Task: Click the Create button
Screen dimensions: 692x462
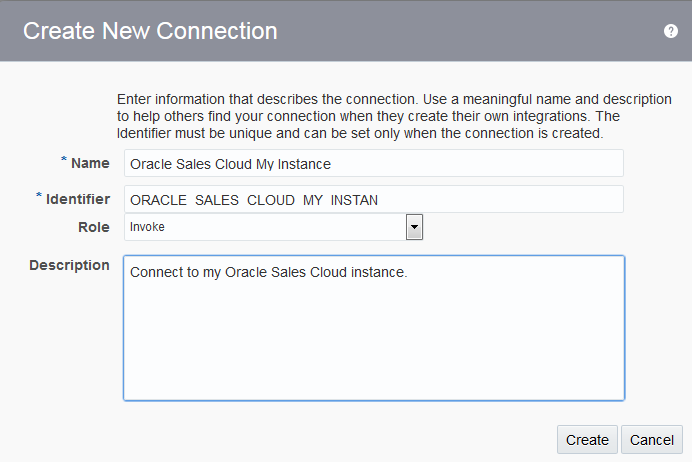Action: (x=587, y=439)
